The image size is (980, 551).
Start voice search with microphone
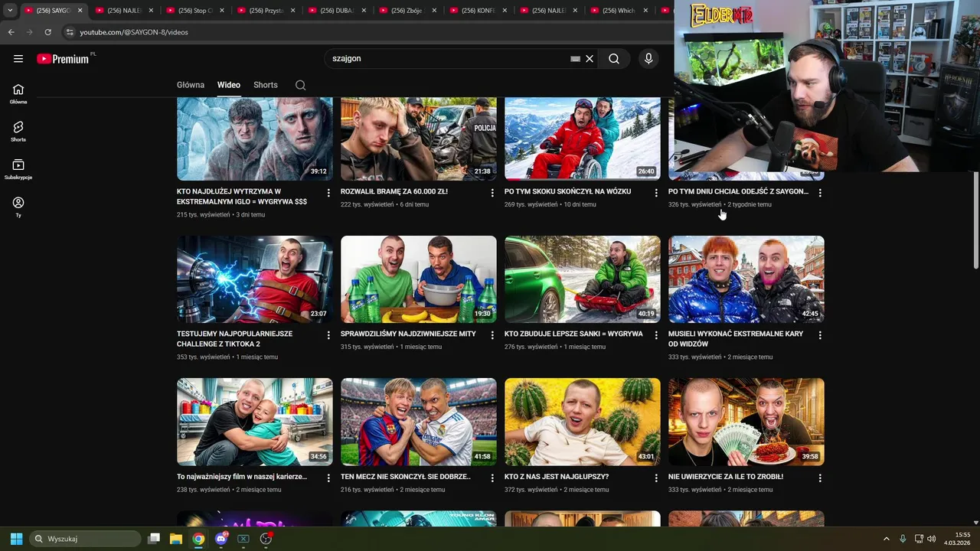pyautogui.click(x=648, y=59)
